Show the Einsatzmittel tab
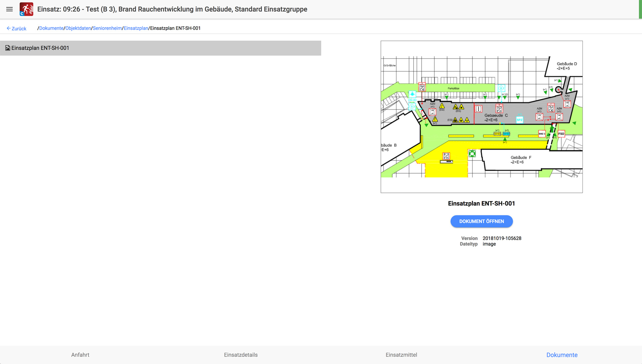This screenshot has height=364, width=642. point(401,355)
